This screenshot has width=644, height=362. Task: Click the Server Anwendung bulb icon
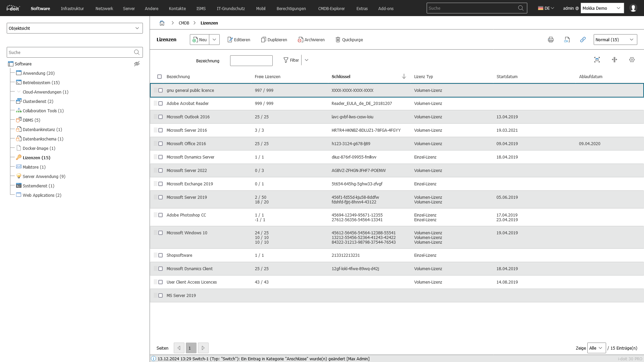coord(19,176)
